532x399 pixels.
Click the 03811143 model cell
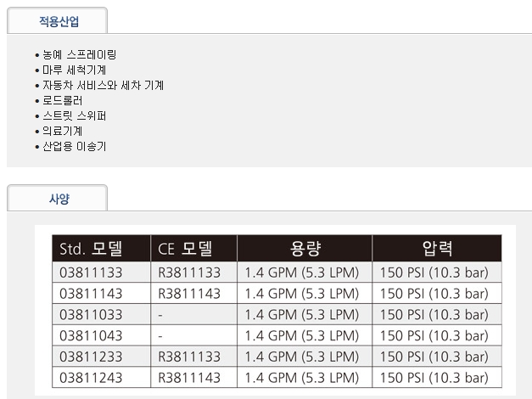click(x=92, y=294)
